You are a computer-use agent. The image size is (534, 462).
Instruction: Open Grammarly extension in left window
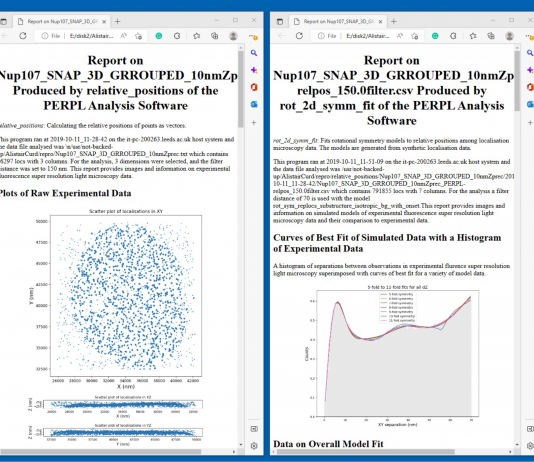159,36
